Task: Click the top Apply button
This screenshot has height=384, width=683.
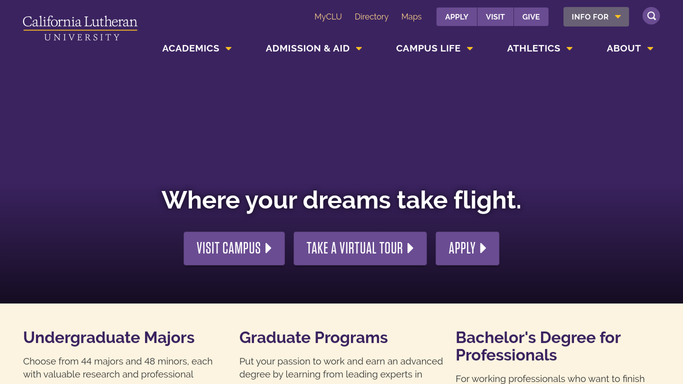Action: click(x=456, y=17)
